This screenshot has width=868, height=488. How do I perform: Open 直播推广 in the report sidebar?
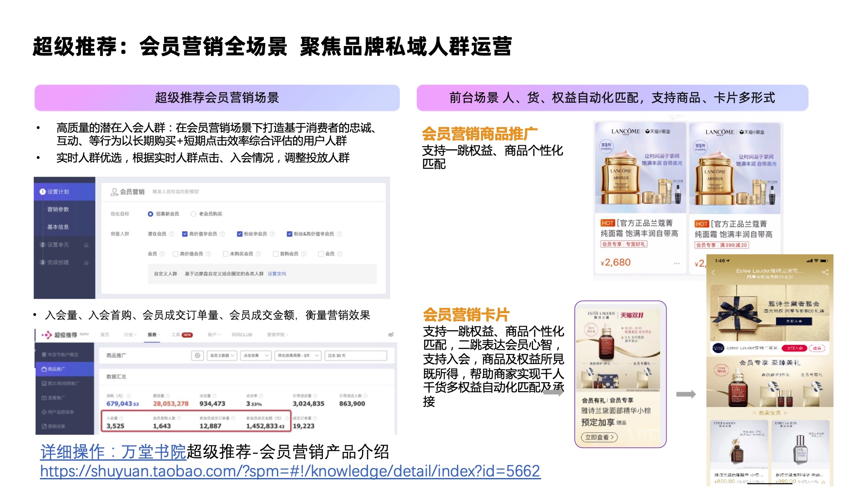53,398
